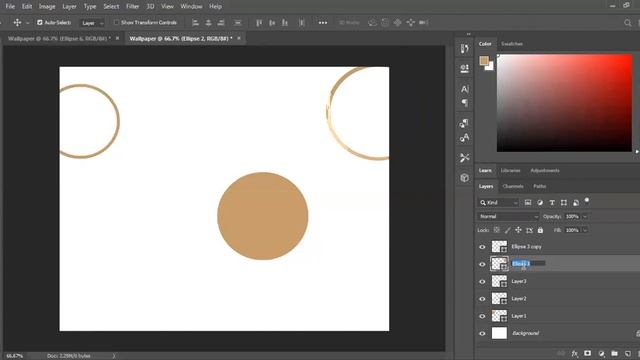Filter layers by type layers icon
Screen dimensions: 640x360
click(x=552, y=202)
